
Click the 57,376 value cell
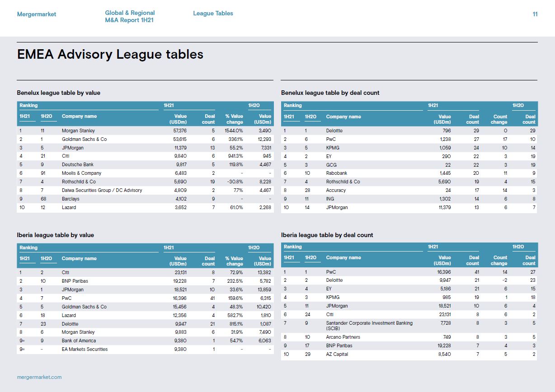tap(180, 131)
